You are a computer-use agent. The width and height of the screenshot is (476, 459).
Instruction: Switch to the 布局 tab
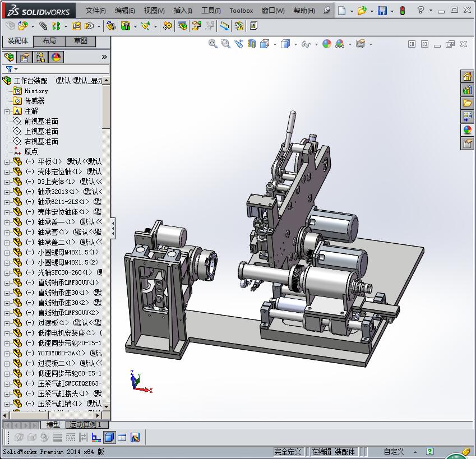pyautogui.click(x=49, y=41)
